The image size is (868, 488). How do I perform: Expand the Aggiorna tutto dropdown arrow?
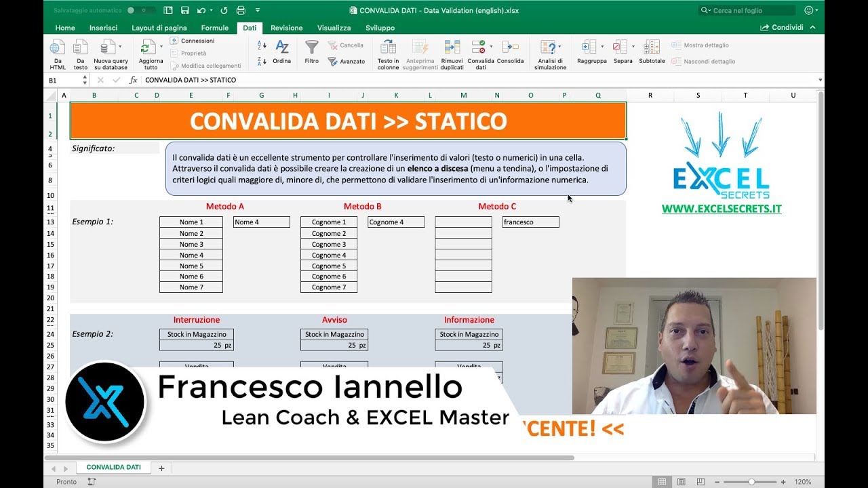(161, 47)
